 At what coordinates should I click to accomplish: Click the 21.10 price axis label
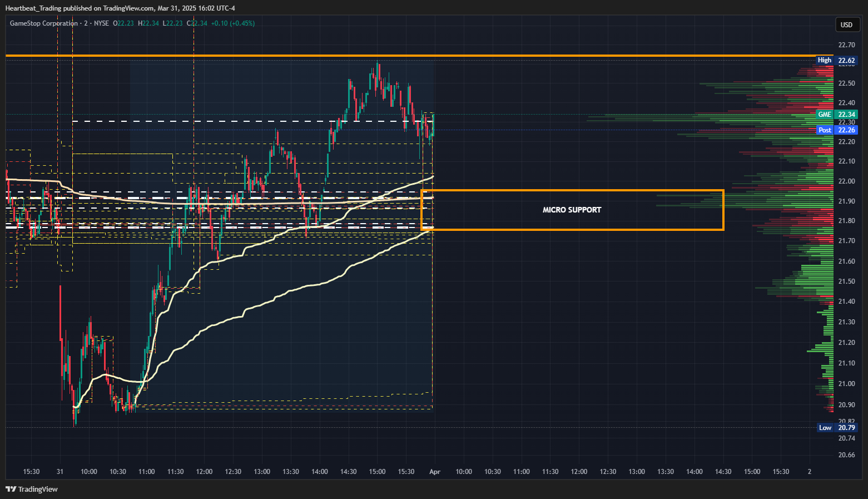[x=846, y=363]
